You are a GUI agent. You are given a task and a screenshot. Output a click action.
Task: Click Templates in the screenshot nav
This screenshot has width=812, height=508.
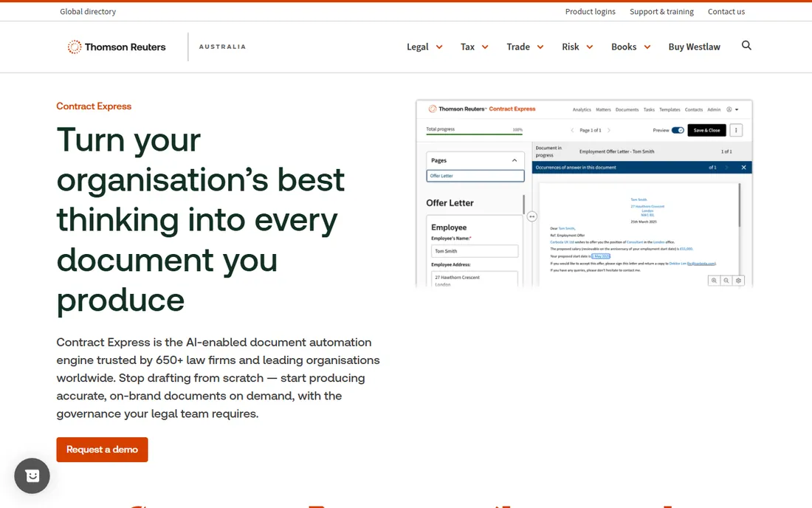tap(670, 110)
